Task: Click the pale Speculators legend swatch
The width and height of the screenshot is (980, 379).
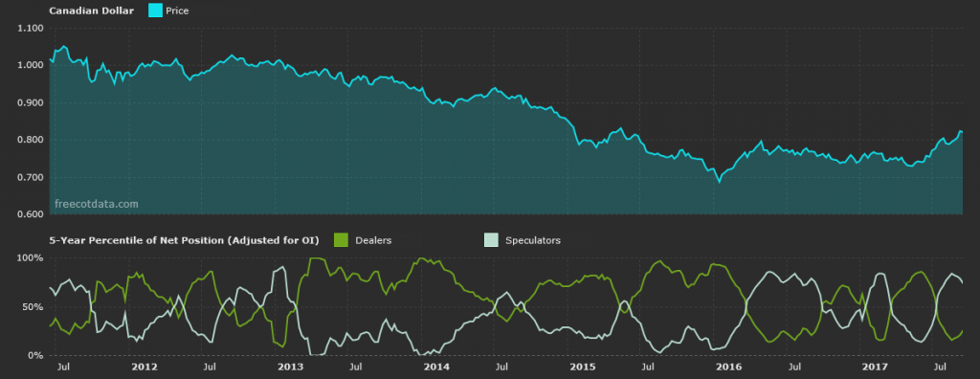Action: (x=491, y=239)
